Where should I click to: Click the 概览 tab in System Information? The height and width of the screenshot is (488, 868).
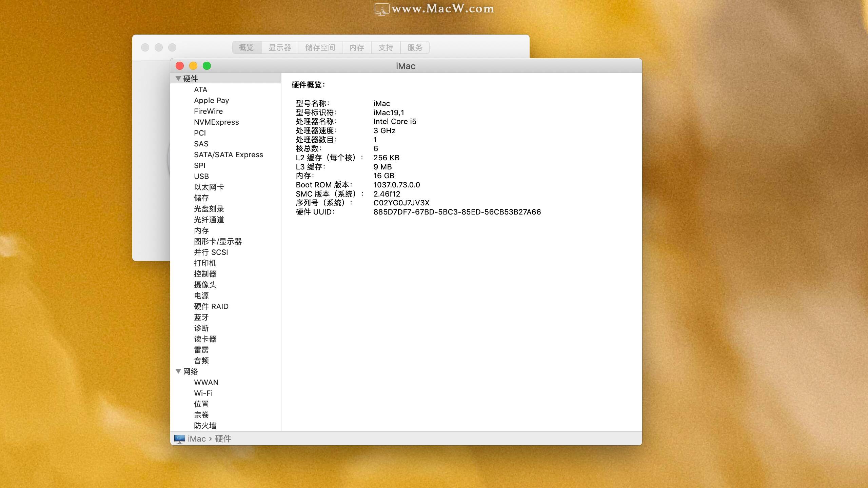(246, 47)
